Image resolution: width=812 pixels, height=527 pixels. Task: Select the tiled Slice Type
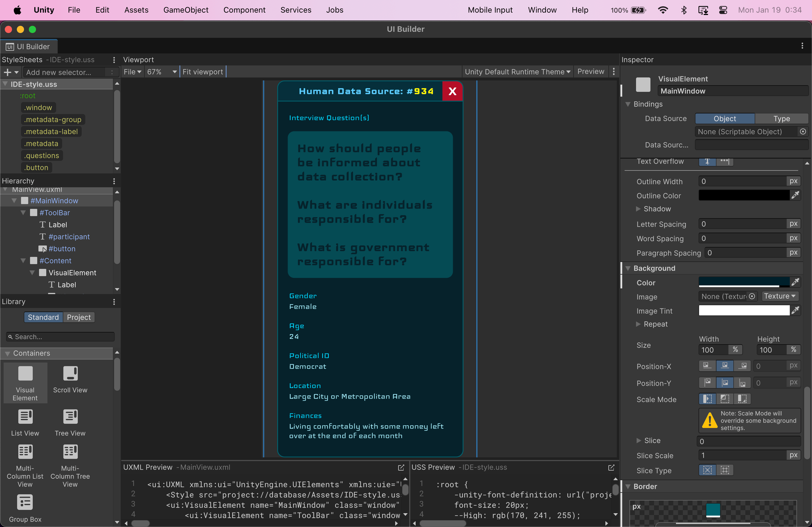[x=725, y=470]
